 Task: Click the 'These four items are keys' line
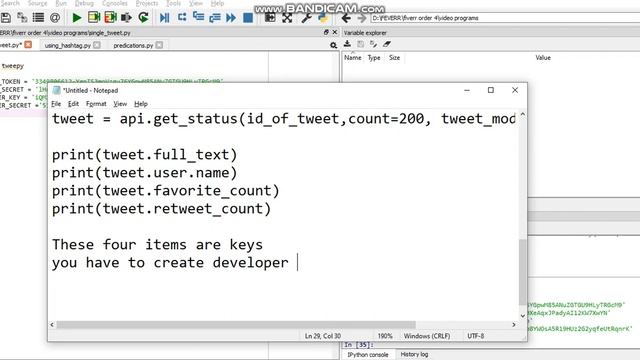pyautogui.click(x=157, y=245)
